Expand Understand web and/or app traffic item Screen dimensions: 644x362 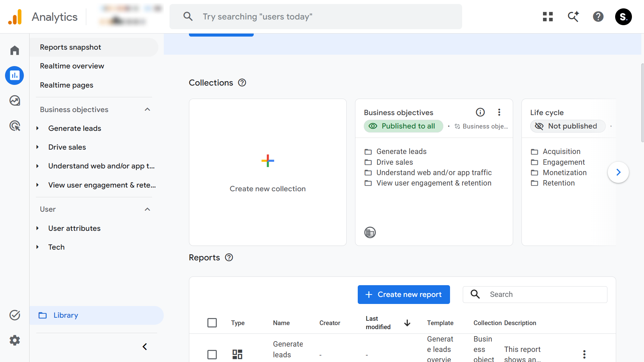coord(38,166)
